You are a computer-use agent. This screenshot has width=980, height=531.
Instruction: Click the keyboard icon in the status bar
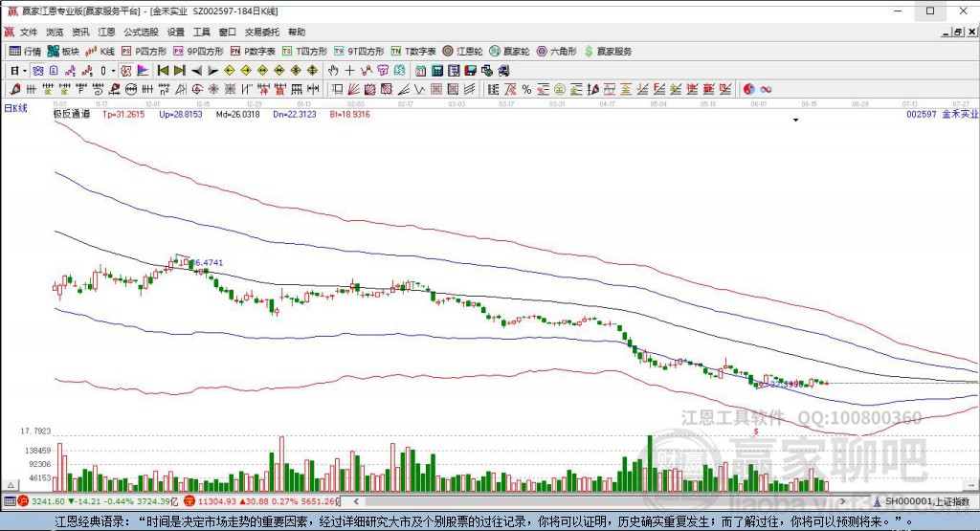10,501
